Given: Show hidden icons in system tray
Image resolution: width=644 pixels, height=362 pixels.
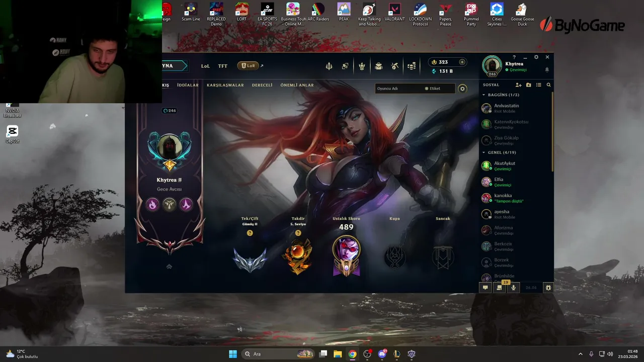Looking at the screenshot, I should pyautogui.click(x=580, y=354).
